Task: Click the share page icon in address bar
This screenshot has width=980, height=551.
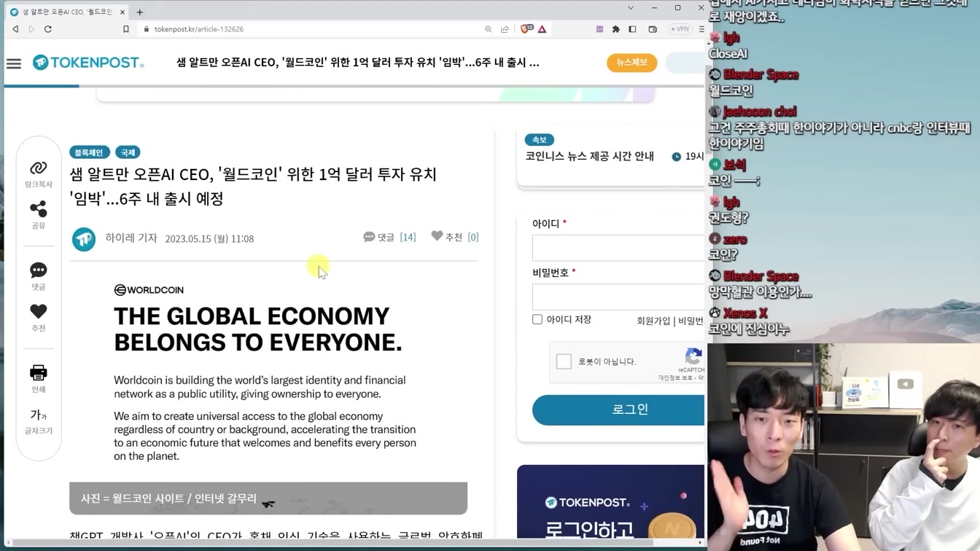Action: coord(505,29)
